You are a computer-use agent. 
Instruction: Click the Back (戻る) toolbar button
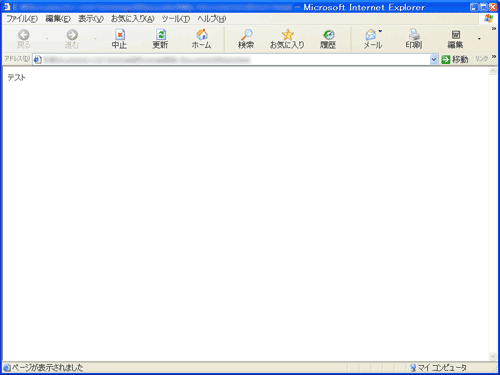(24, 39)
